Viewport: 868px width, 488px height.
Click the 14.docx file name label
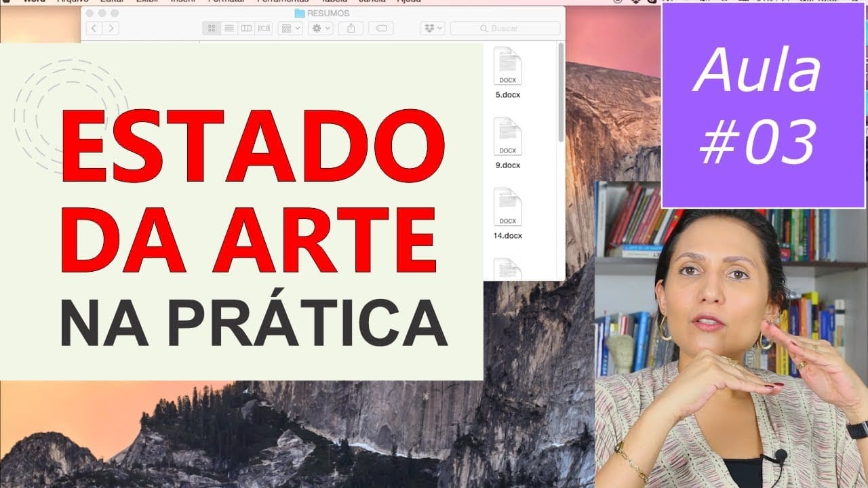pyautogui.click(x=508, y=236)
